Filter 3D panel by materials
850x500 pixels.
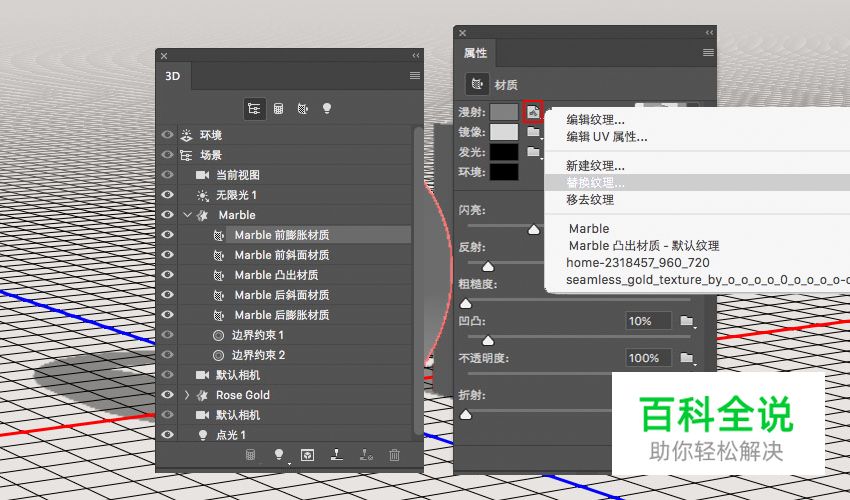pos(302,109)
